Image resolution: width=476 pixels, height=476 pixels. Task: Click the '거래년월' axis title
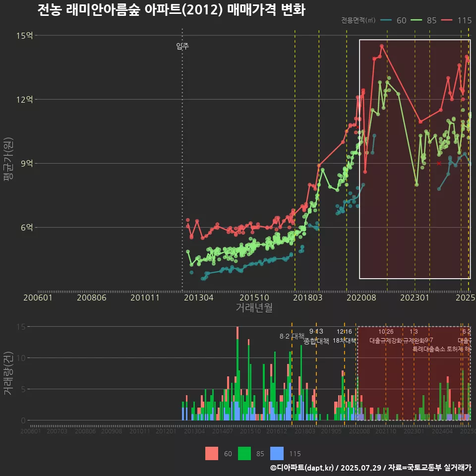(x=254, y=307)
